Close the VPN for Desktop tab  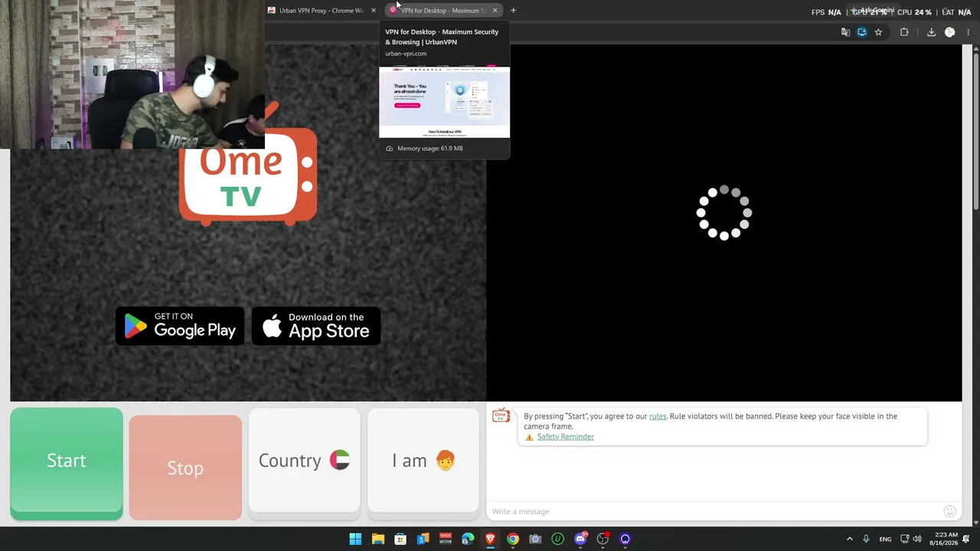click(495, 11)
